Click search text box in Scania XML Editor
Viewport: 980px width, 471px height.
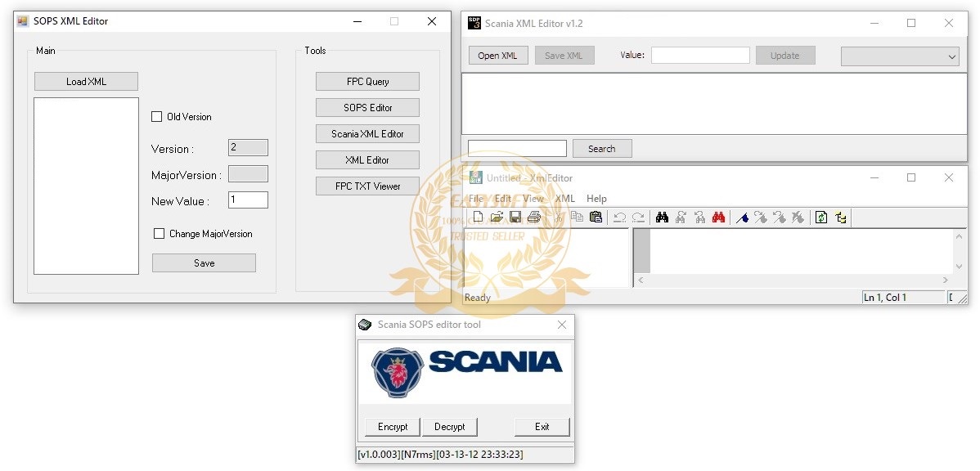[x=517, y=149]
